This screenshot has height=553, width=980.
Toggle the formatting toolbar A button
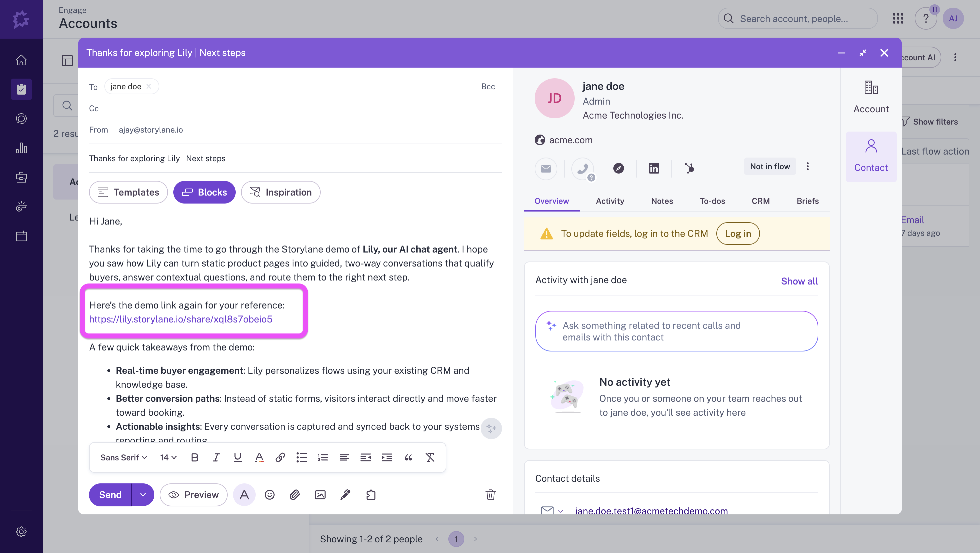(x=244, y=495)
